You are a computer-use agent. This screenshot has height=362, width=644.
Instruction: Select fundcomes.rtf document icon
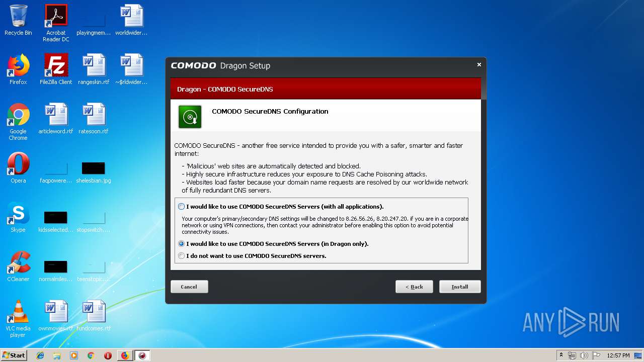pyautogui.click(x=94, y=316)
